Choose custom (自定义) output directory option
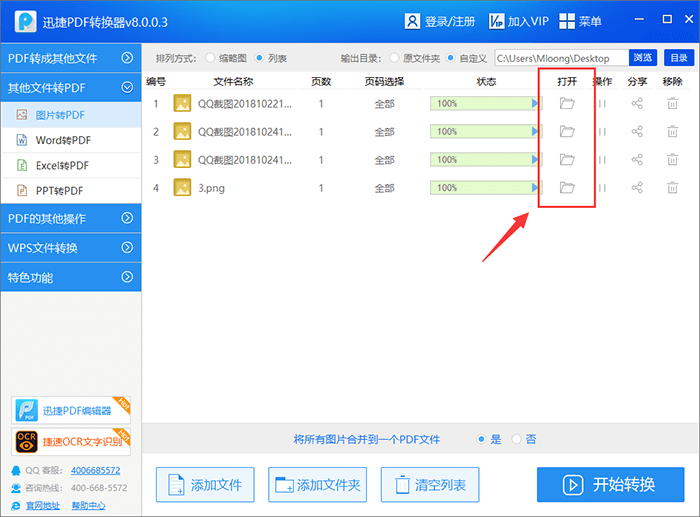The image size is (700, 517). coord(450,58)
